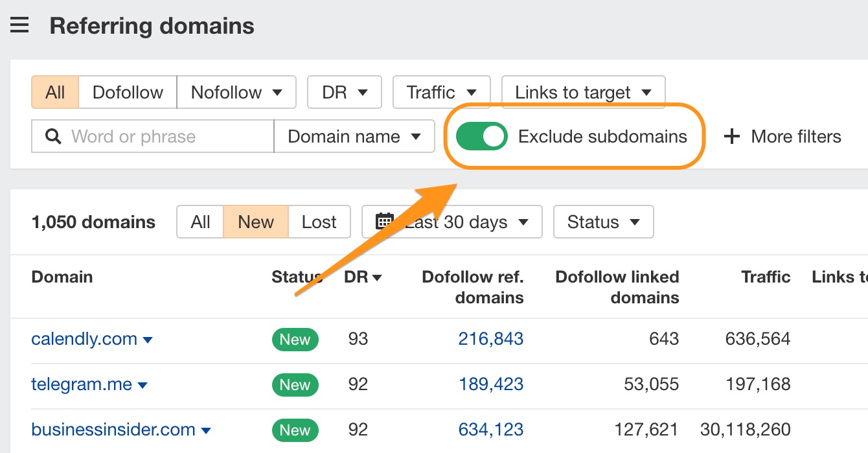
Task: Toggle the Exclude subdomains switch
Action: click(481, 137)
